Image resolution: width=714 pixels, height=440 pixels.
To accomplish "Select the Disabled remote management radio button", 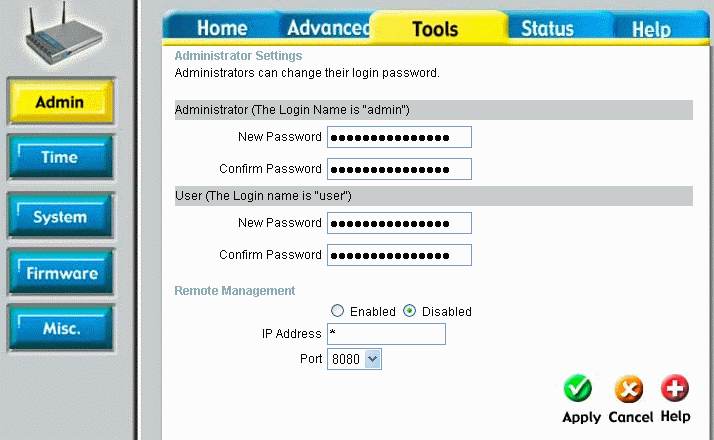I will click(409, 311).
